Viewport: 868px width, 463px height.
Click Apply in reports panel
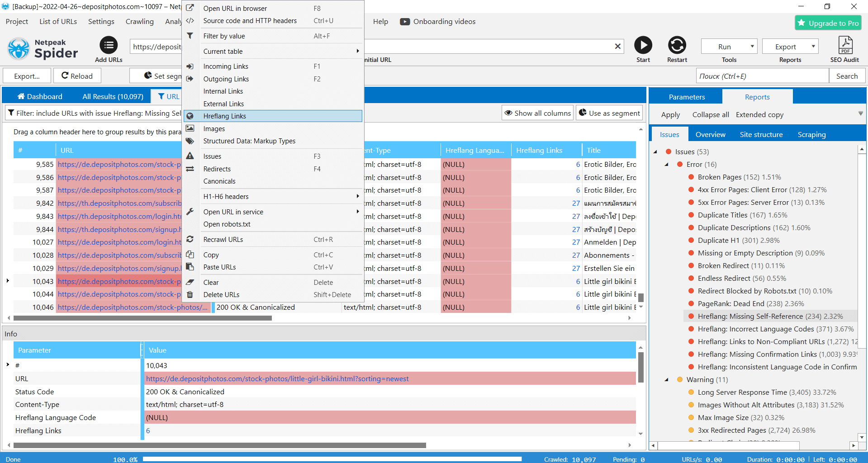[670, 115]
